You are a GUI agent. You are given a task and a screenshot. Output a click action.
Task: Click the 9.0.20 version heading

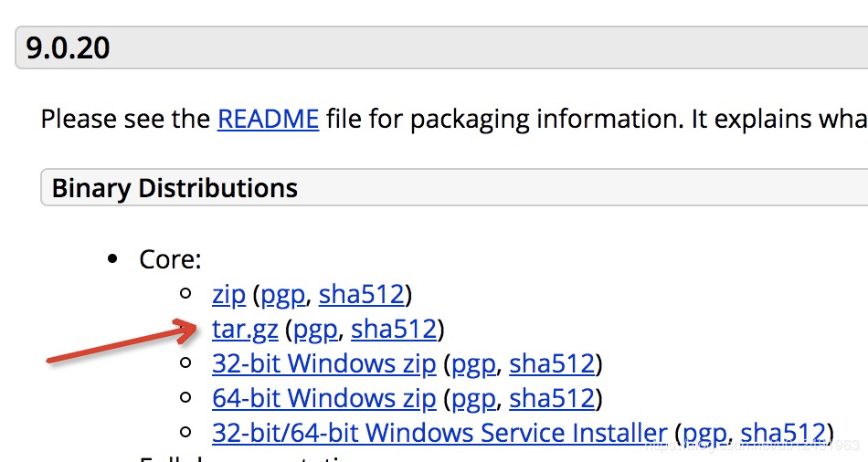(x=69, y=47)
